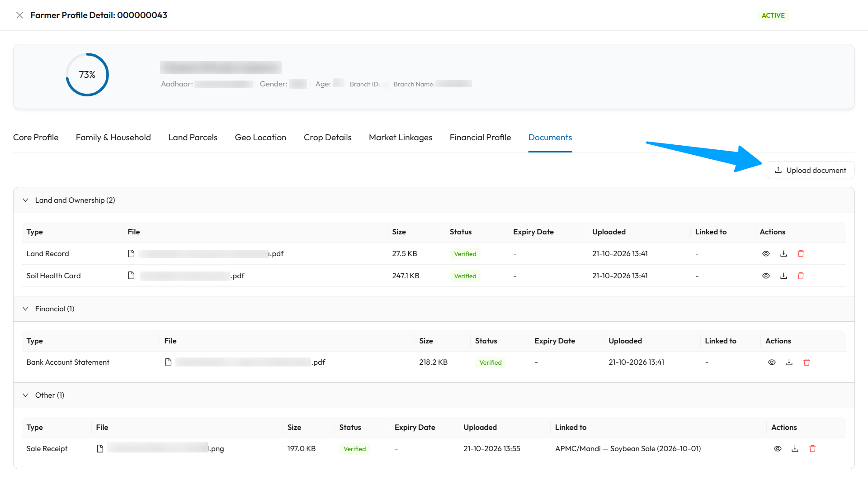Screen dimensions: 868x481
Task: Collapse the Other documents section
Action: tap(25, 395)
